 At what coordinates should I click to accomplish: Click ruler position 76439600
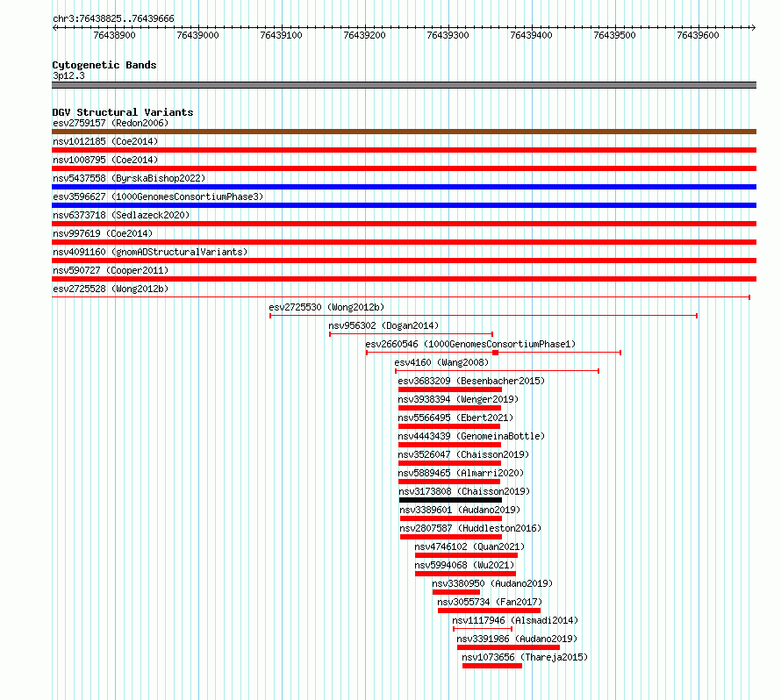(x=698, y=35)
